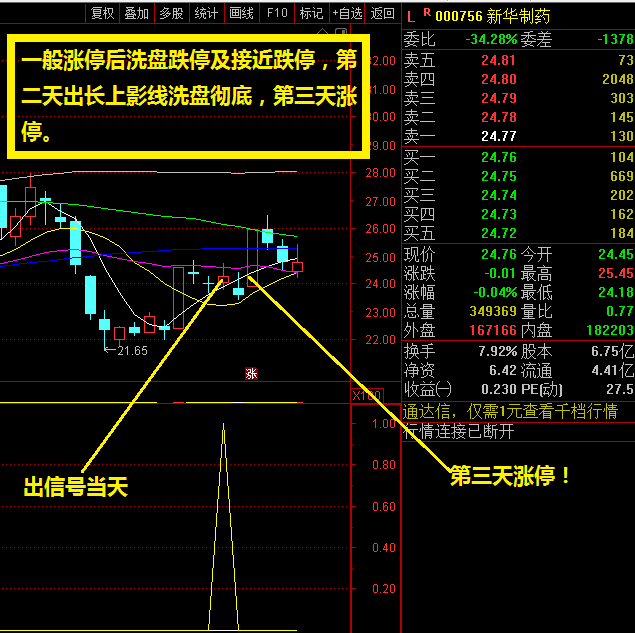Select the 多股 multi-stock view
Image resolution: width=635 pixels, height=633 pixels.
(x=171, y=14)
